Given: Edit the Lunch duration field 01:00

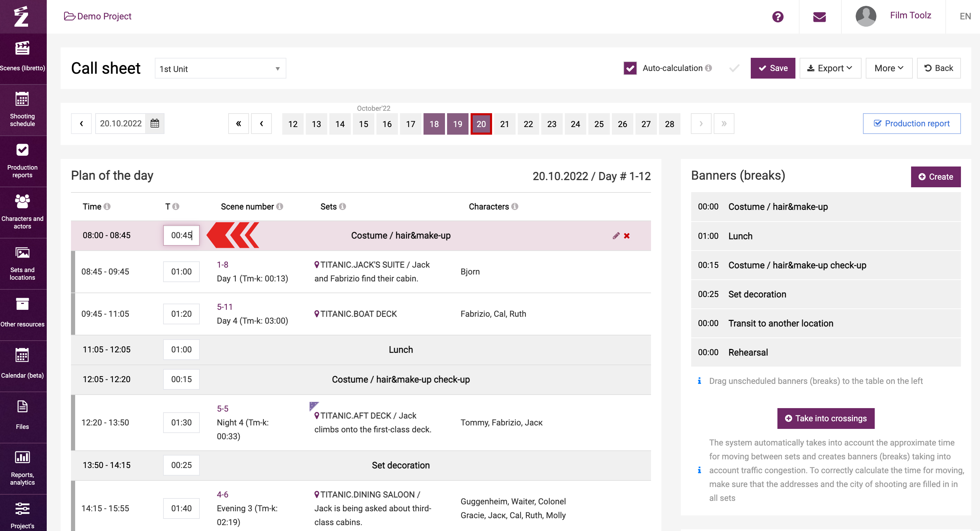Looking at the screenshot, I should (181, 349).
